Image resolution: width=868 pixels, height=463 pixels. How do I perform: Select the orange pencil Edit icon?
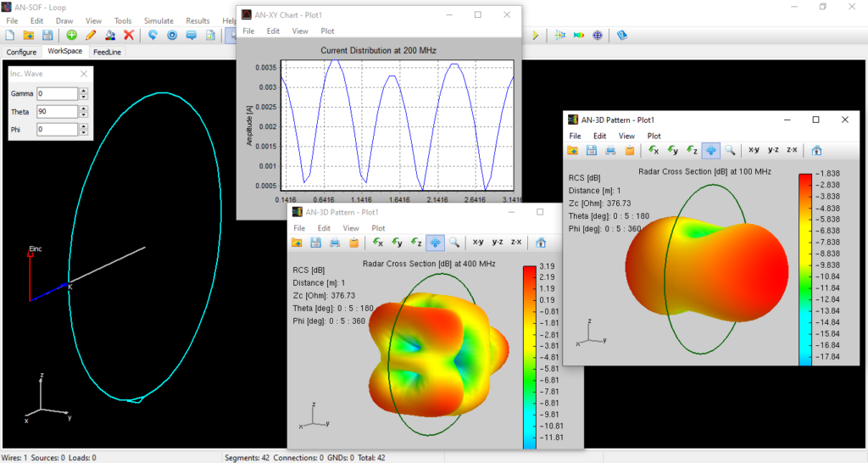(x=91, y=36)
